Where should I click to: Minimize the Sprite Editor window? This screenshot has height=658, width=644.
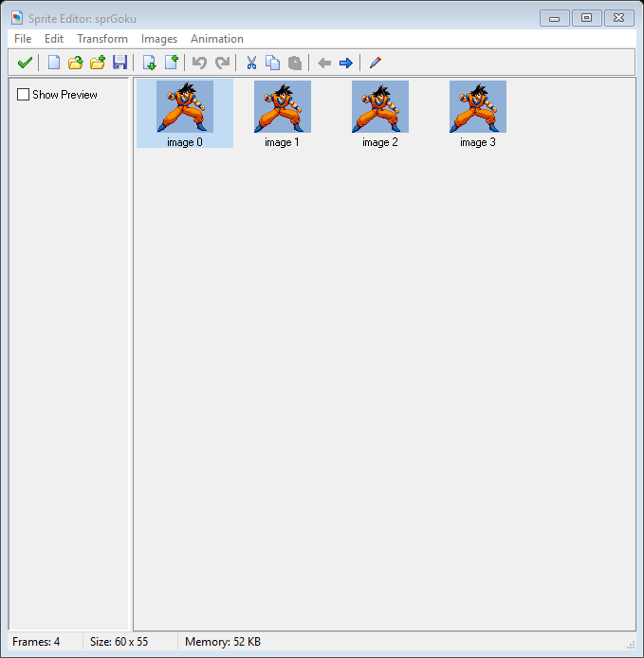coord(554,18)
